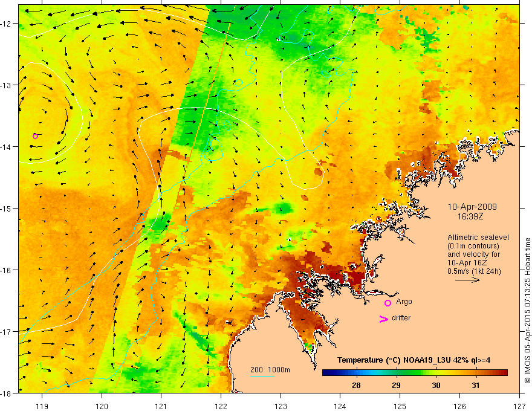
Task: Click the longitude label 122
Action: coord(221,406)
